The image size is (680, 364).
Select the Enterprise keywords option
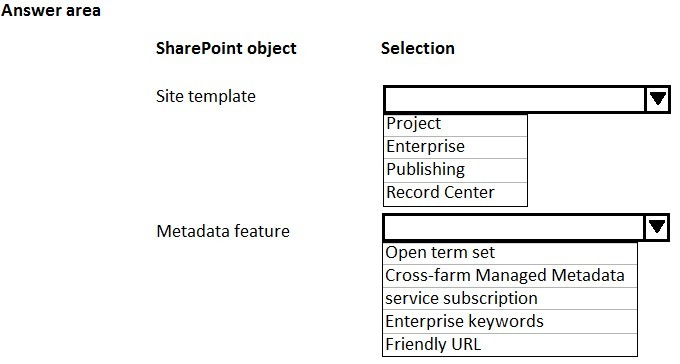510,321
